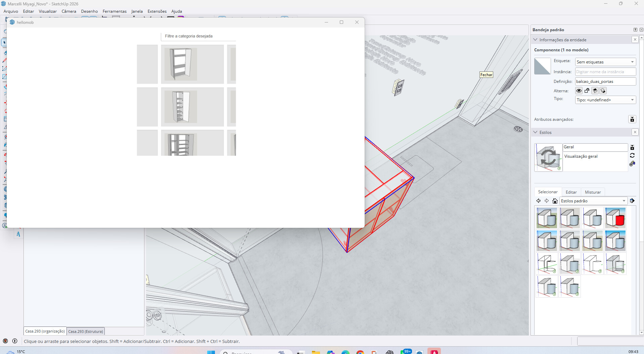Click the measurements box in status bar
Image resolution: width=644 pixels, height=354 pixels.
coord(610,341)
